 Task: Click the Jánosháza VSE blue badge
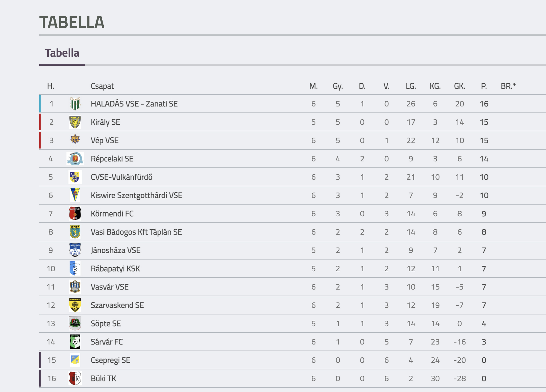pyautogui.click(x=75, y=250)
